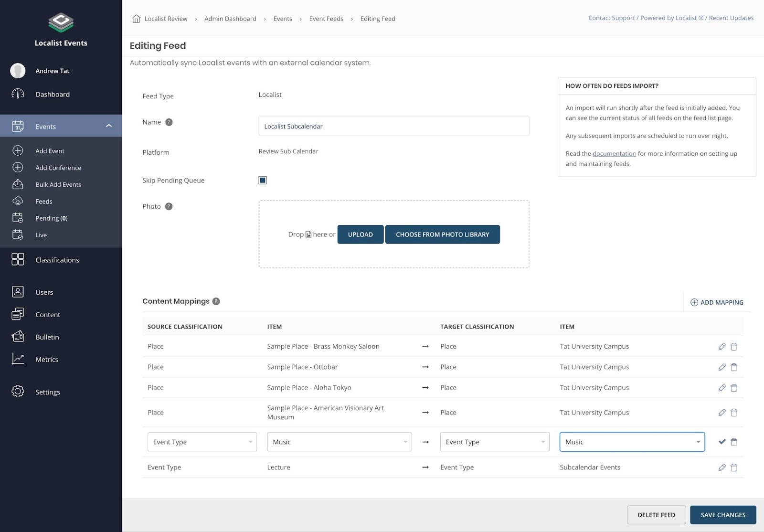This screenshot has width=764, height=532.
Task: Click ADD MAPPING button
Action: click(x=717, y=302)
